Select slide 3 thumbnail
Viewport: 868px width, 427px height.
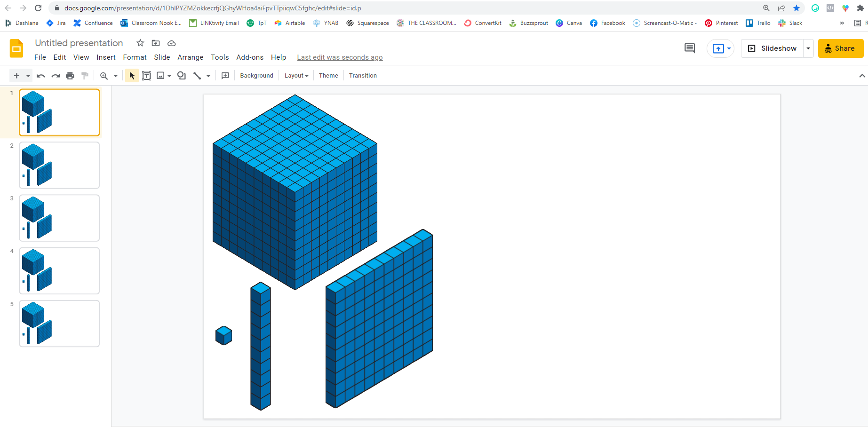[x=59, y=218]
